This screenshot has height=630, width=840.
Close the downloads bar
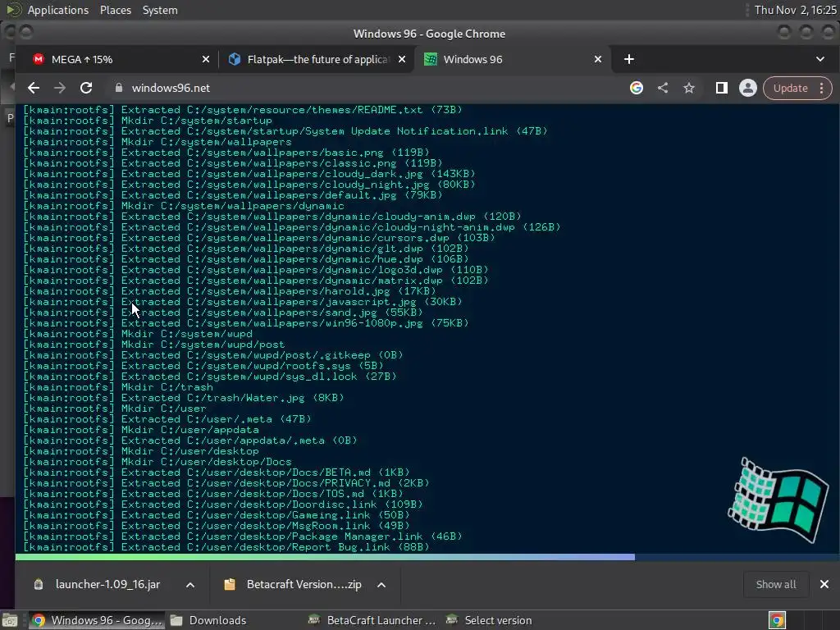[824, 584]
